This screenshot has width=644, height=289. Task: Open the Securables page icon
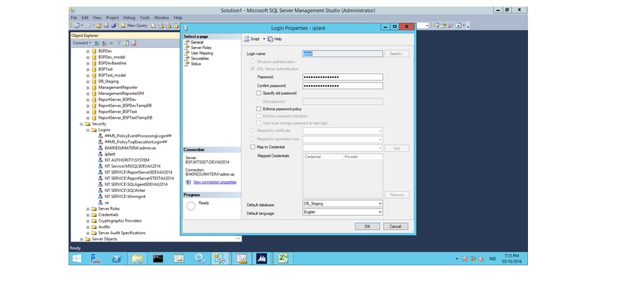pos(187,58)
